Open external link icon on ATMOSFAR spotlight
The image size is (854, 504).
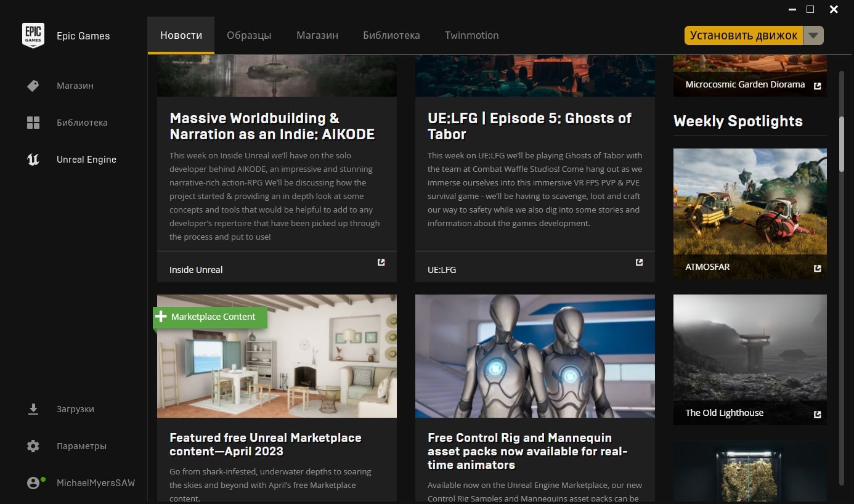tap(818, 269)
